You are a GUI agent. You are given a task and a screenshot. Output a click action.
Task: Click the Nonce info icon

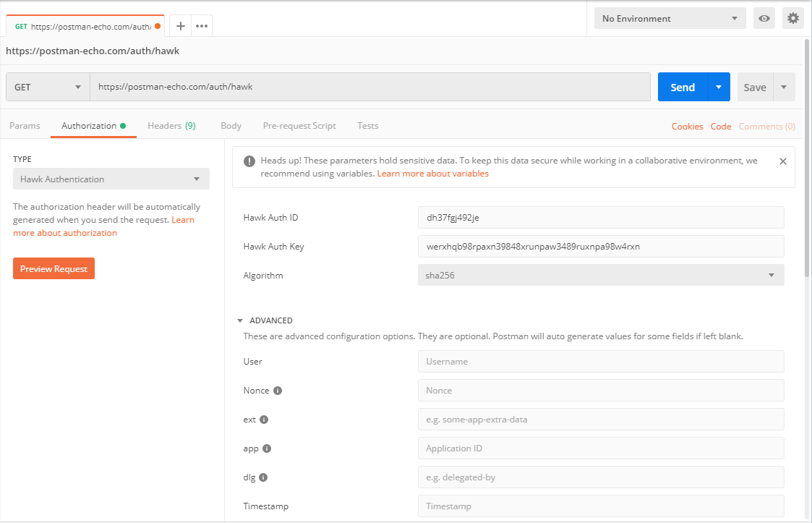click(278, 391)
